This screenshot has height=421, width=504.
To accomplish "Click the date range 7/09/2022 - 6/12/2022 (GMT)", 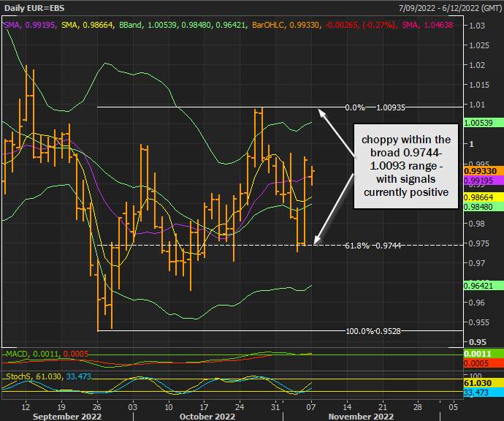I will [x=451, y=8].
